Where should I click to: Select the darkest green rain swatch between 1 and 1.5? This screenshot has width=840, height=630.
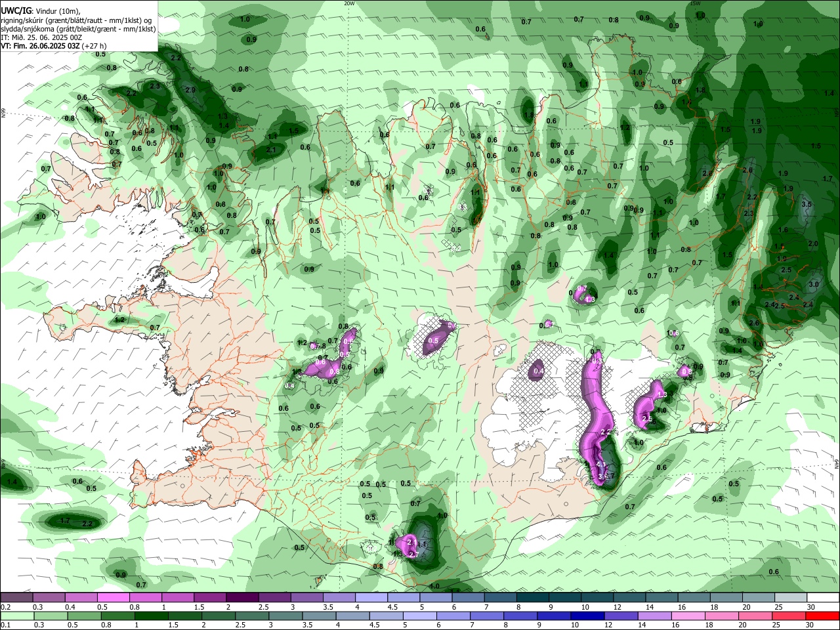151,616
